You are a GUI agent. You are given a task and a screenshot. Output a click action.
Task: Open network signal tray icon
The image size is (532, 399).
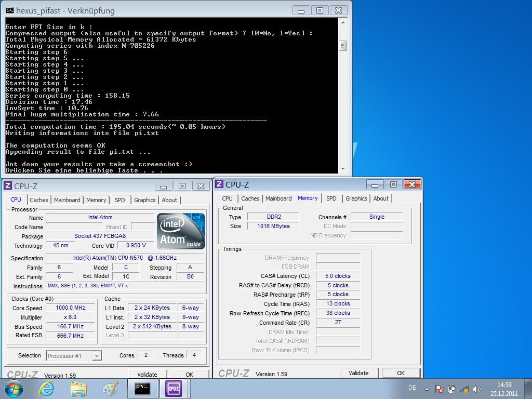click(464, 389)
